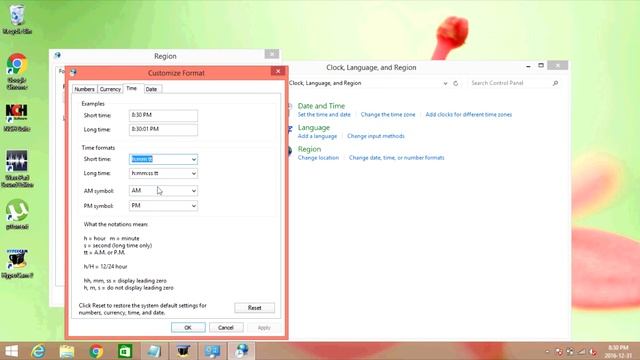Click the Long time example field

point(163,129)
